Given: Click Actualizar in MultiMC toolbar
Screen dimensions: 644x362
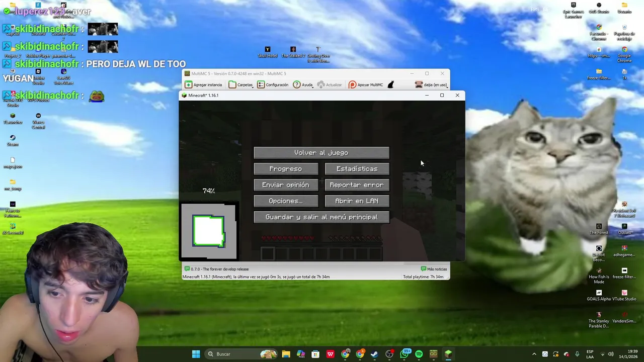Looking at the screenshot, I should pos(330,84).
